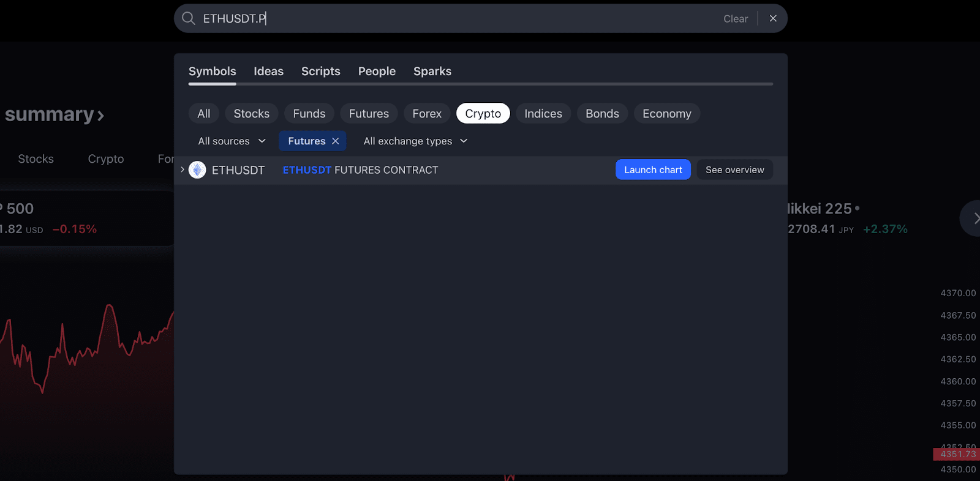Open the market summary link
This screenshot has height=481, width=980.
click(x=54, y=114)
